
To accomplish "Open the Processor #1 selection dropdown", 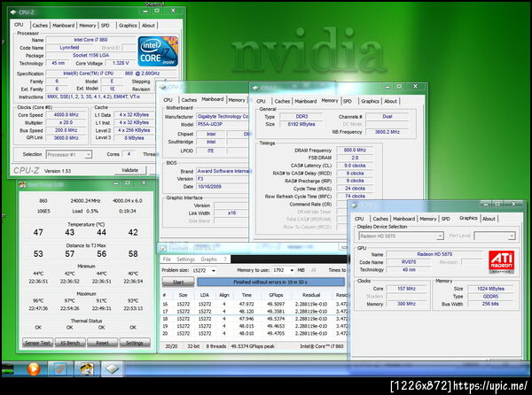I will click(x=69, y=154).
